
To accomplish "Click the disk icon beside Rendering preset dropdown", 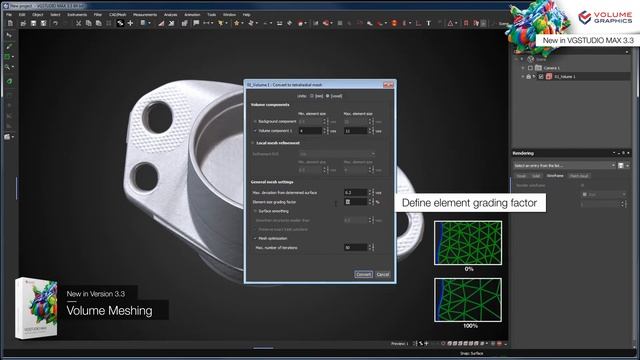I will [621, 166].
